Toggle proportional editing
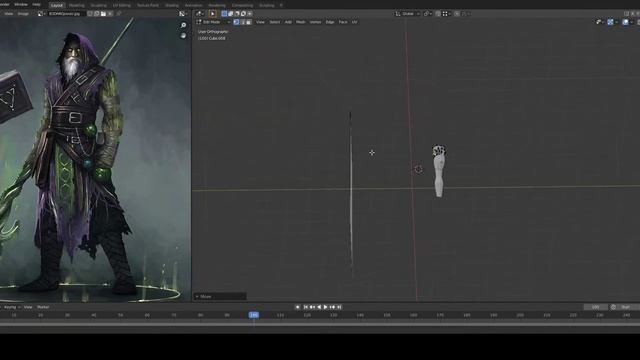The height and width of the screenshot is (360, 640). 457,13
